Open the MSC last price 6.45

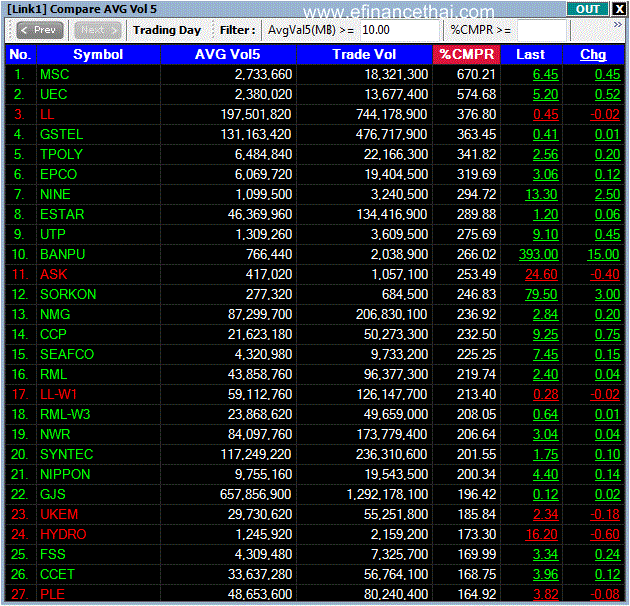coord(545,74)
